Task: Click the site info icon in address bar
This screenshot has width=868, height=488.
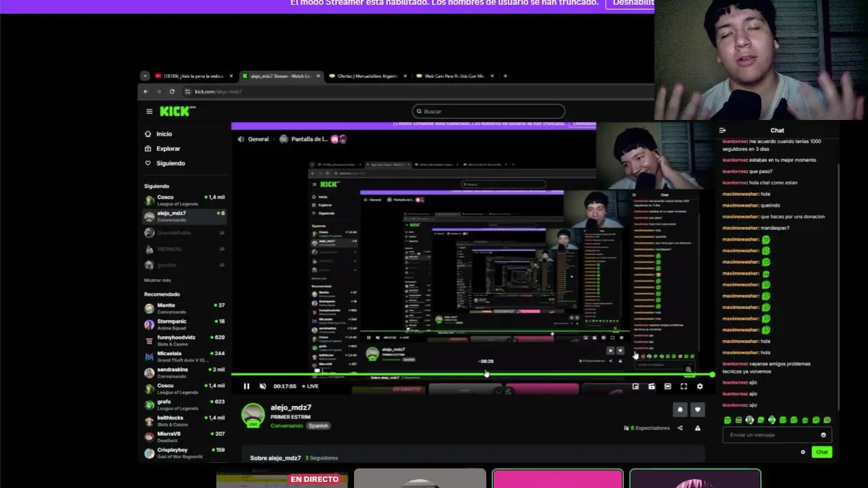Action: click(188, 91)
